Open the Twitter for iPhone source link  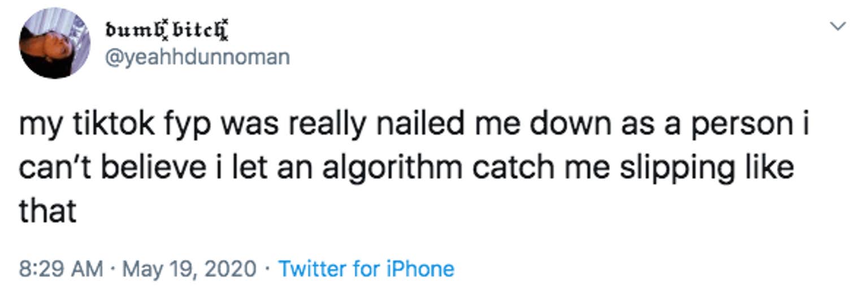(x=367, y=268)
